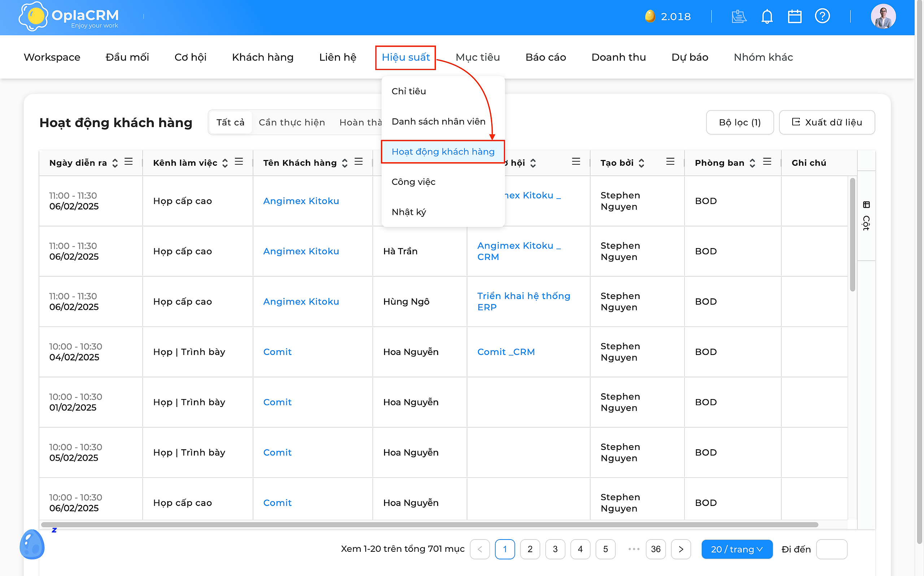
Task: Sort by Tên Khách hàng column arrows
Action: (345, 163)
